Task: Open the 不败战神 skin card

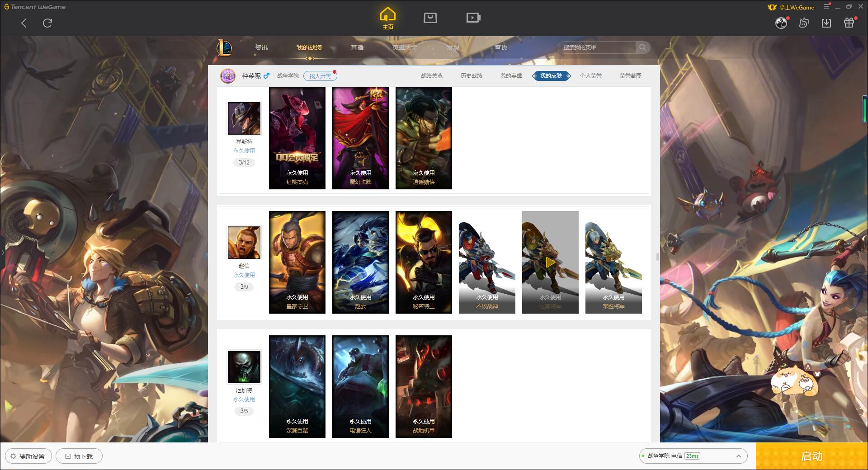Action: (x=487, y=262)
